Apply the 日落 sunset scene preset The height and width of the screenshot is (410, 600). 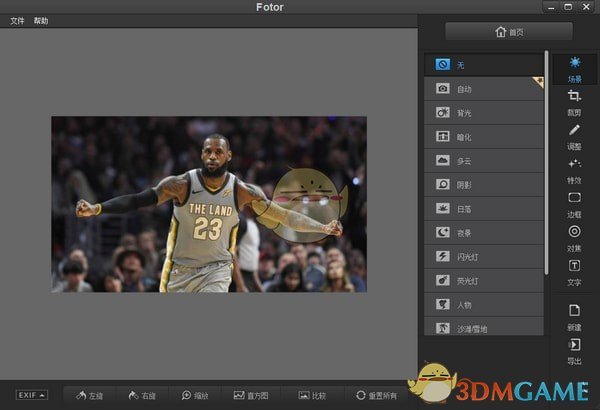tap(484, 209)
